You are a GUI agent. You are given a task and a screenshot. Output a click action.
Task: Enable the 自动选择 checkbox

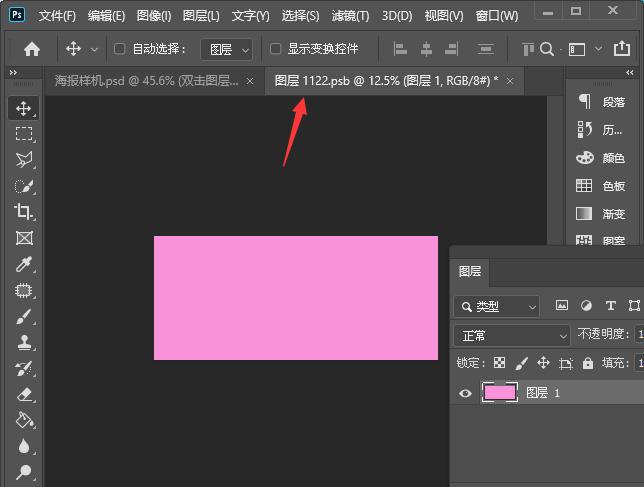click(x=120, y=49)
